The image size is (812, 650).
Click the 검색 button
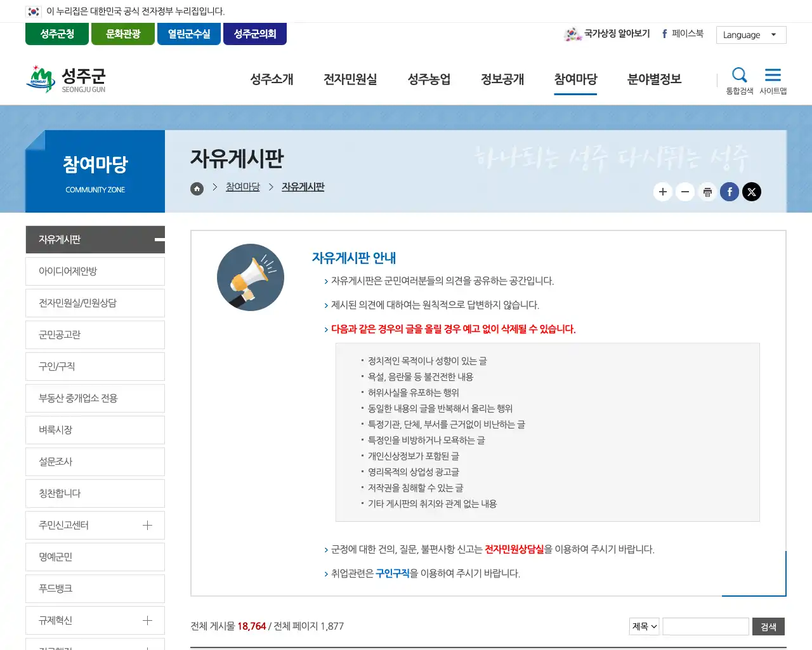[x=768, y=627]
